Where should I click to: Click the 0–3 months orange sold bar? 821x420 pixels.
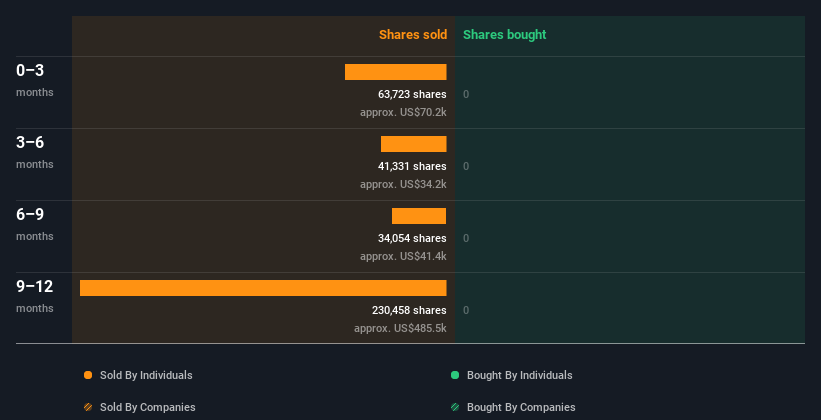(x=395, y=72)
